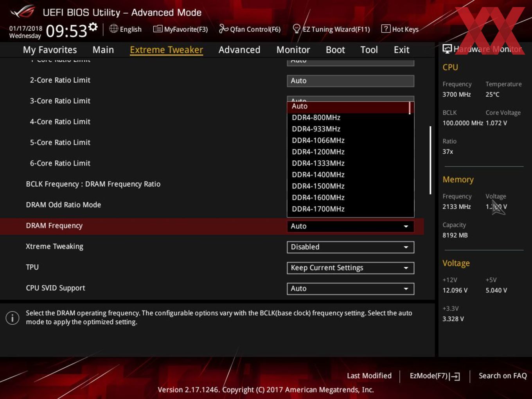
Task: Open Search on FAQ link
Action: point(503,376)
